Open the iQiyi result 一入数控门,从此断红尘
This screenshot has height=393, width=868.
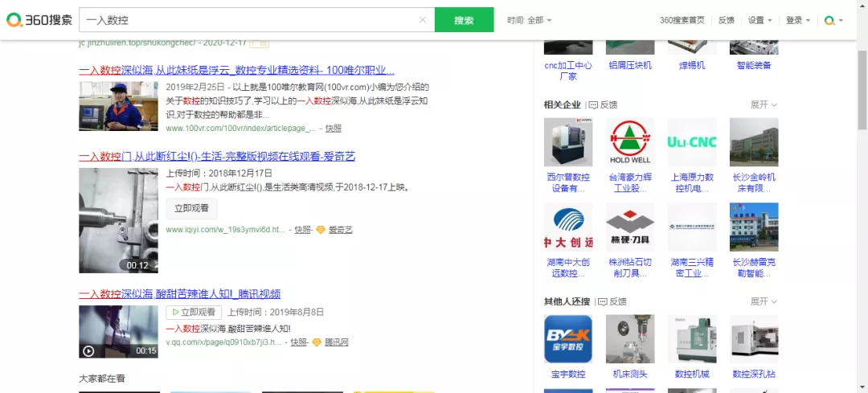(217, 157)
